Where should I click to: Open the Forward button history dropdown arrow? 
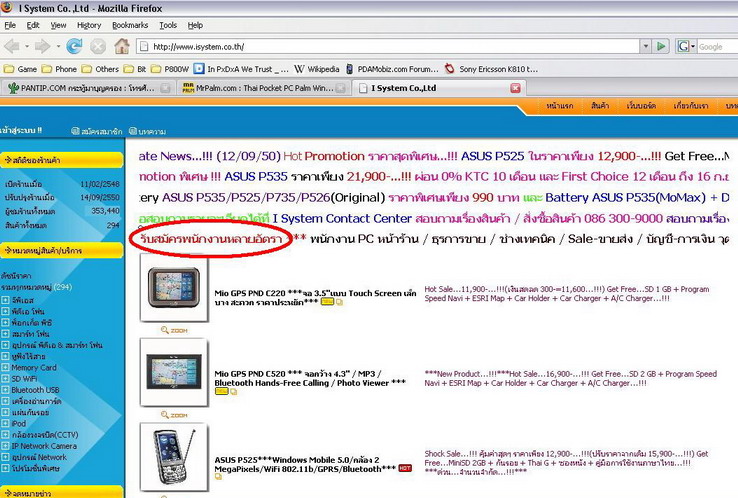tap(58, 46)
